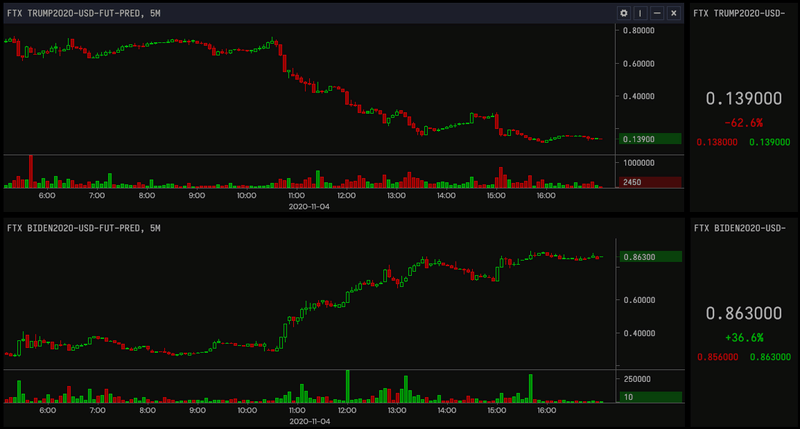Click the green 0.139000 ask price
Viewport: 800px width, 429px height.
pyautogui.click(x=769, y=142)
